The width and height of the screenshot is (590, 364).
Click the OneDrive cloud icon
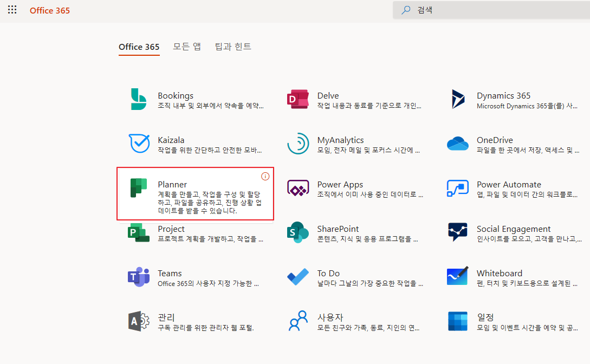click(458, 144)
